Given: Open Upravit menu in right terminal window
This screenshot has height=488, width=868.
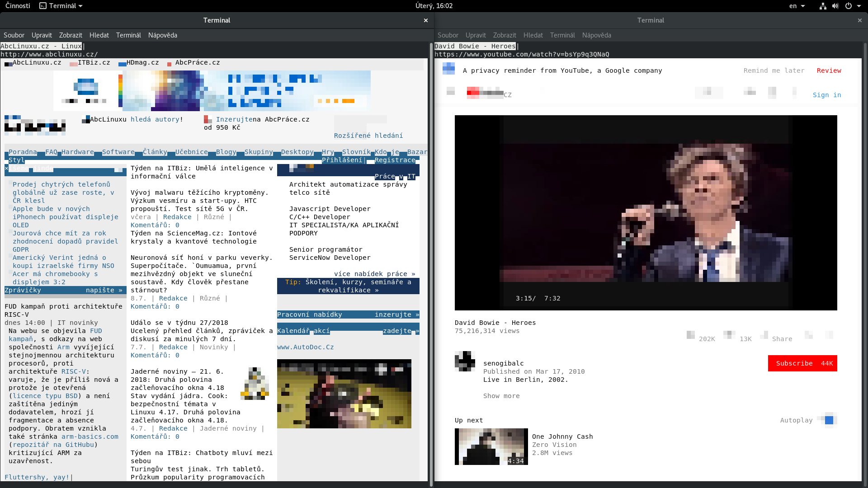Looking at the screenshot, I should pos(476,35).
